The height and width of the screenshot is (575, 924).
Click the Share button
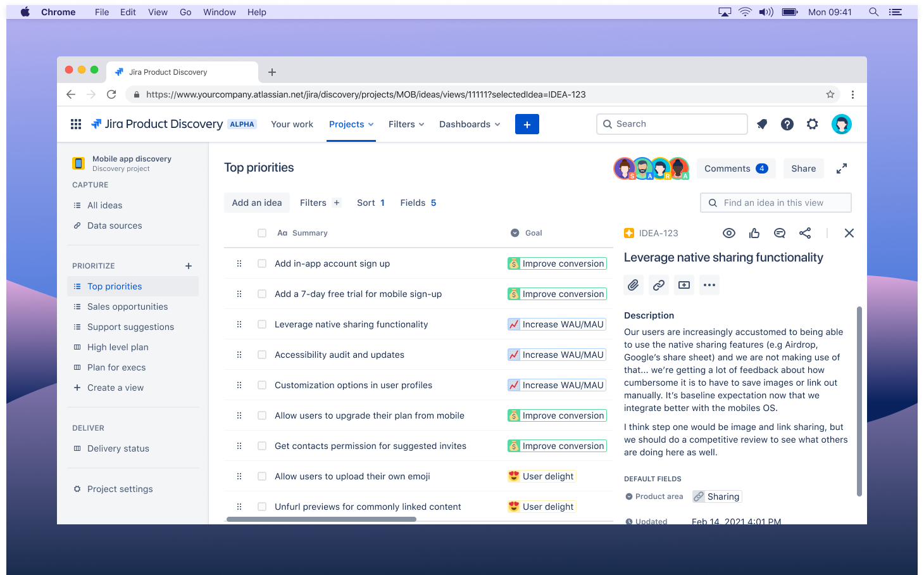tap(804, 168)
